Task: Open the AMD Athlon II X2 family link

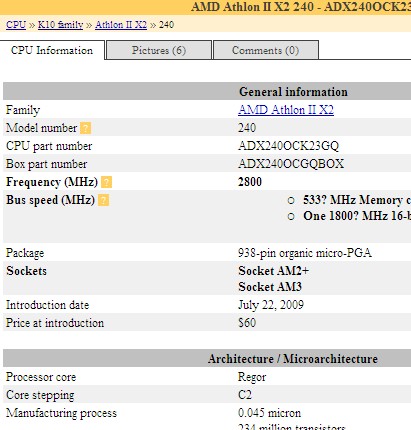Action: point(286,110)
